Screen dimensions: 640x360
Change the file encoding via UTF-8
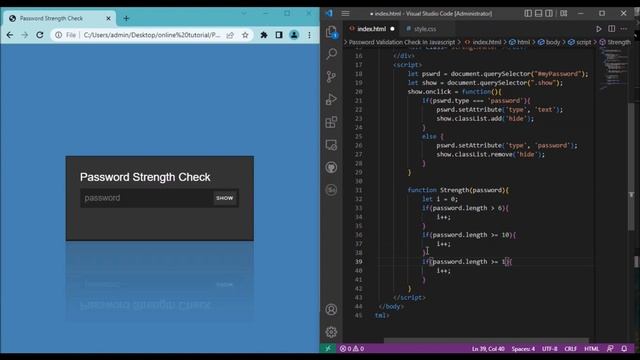549,349
